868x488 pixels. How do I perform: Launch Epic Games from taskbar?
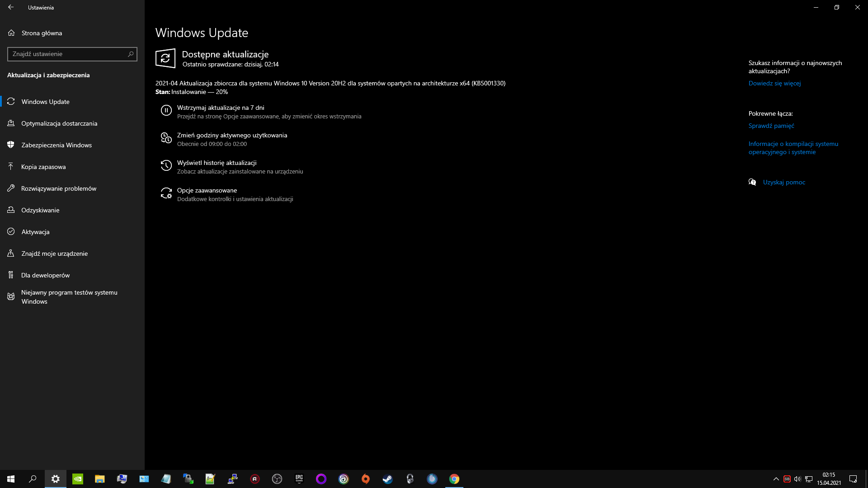[x=299, y=479]
